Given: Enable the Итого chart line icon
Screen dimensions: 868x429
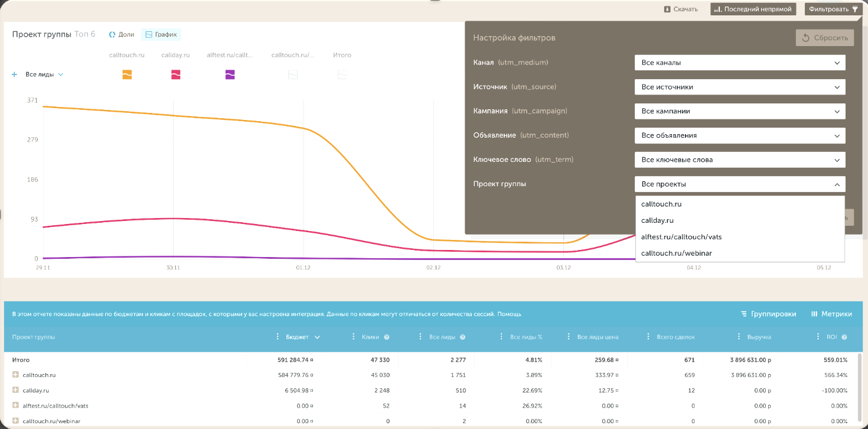Looking at the screenshot, I should click(342, 74).
